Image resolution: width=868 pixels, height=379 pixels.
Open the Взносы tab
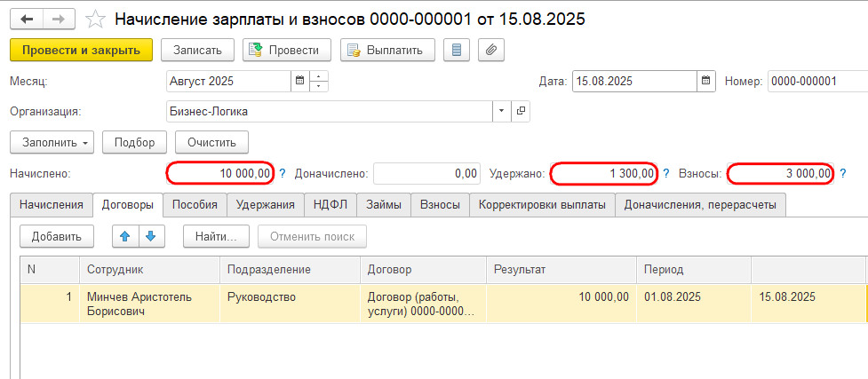pos(440,205)
